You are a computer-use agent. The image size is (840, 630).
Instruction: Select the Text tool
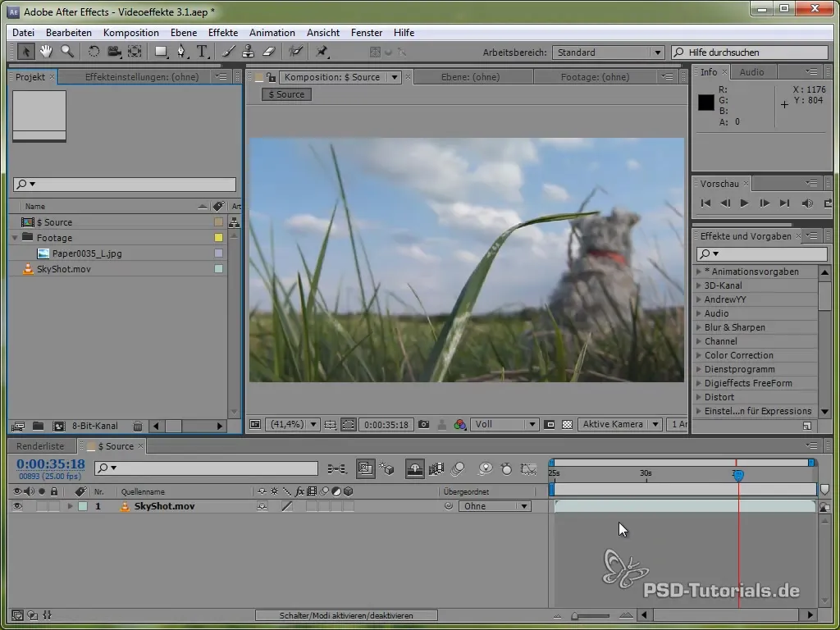point(202,52)
